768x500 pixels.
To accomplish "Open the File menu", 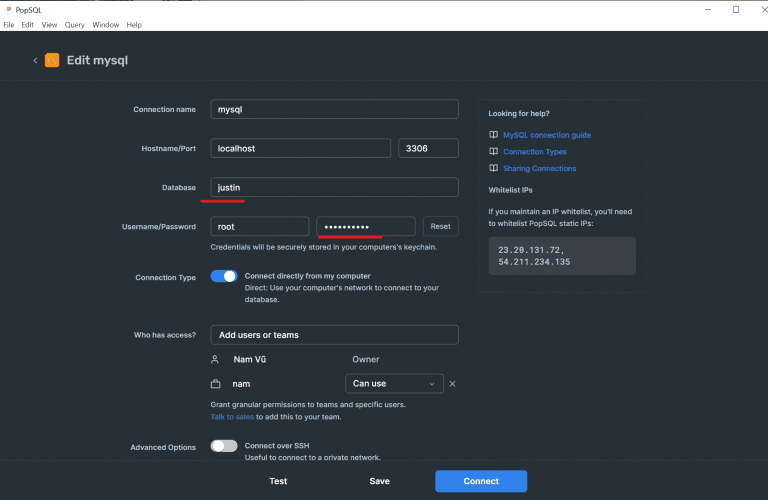I will pos(9,24).
